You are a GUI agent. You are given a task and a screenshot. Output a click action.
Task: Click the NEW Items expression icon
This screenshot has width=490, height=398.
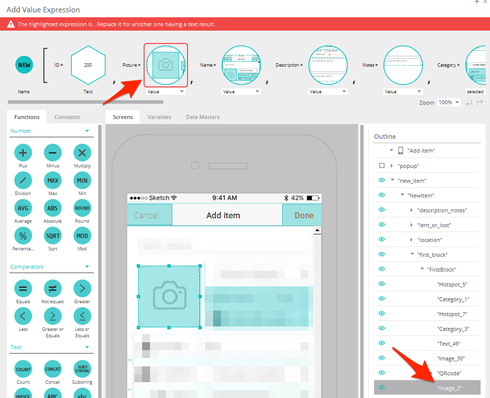24,65
